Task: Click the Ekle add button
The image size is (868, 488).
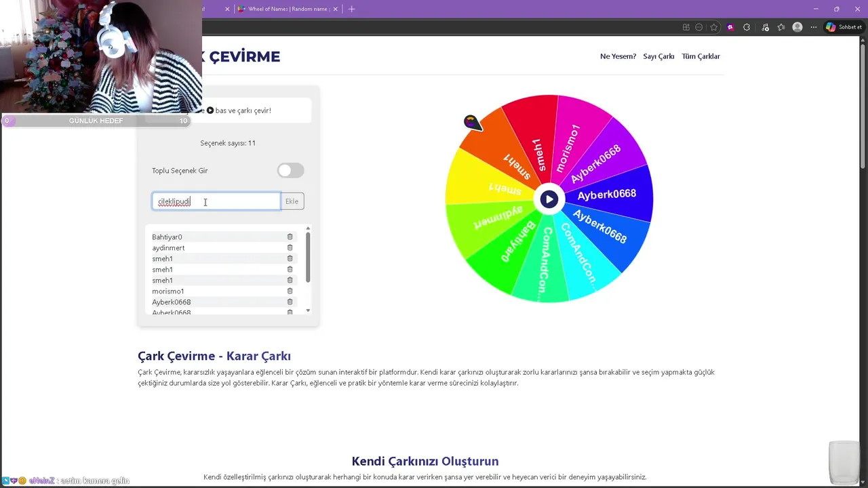Action: coord(292,201)
